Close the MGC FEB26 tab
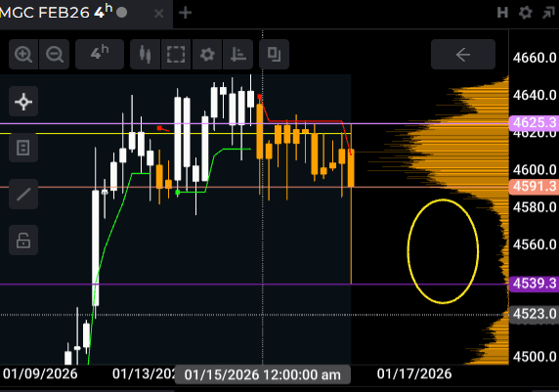This screenshot has height=392, width=559. [x=159, y=14]
